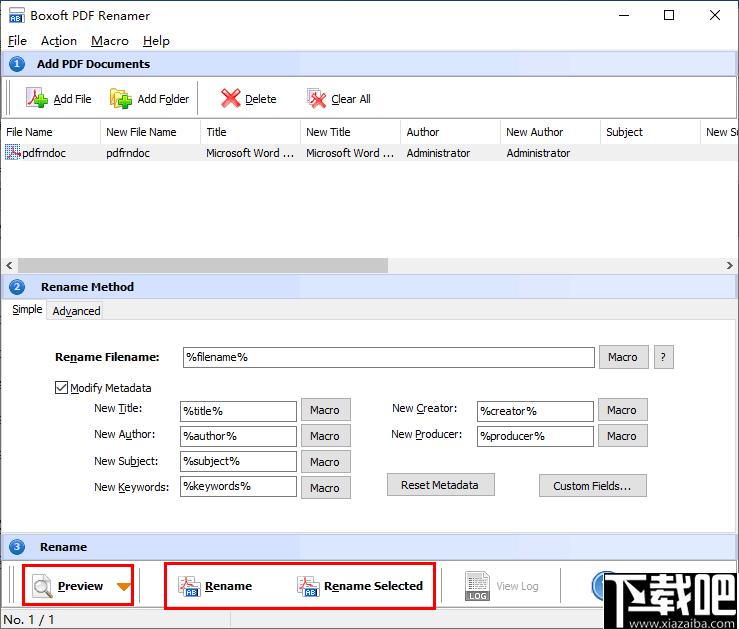Screen dimensions: 739x629
Task: Click the Add Folder icon
Action: pos(121,98)
